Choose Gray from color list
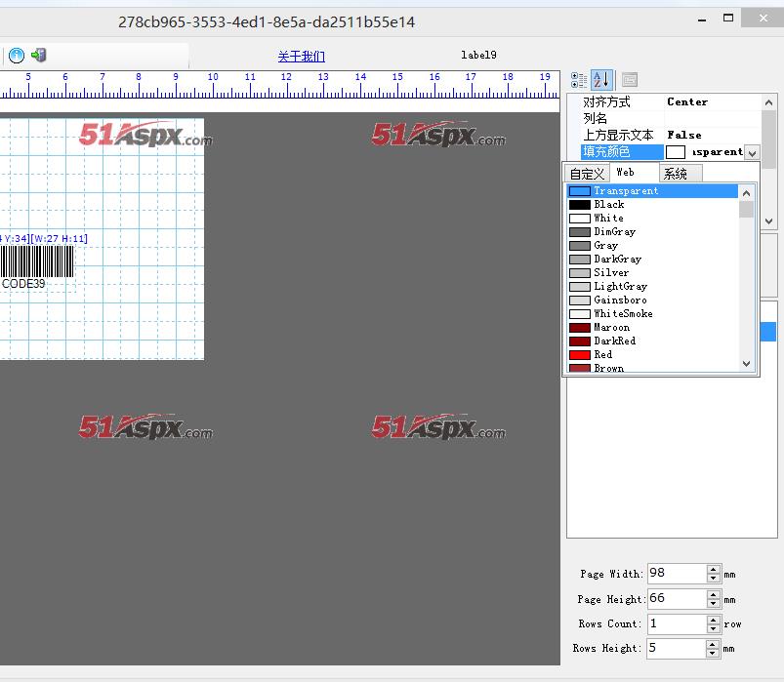This screenshot has width=784, height=682. pos(652,245)
